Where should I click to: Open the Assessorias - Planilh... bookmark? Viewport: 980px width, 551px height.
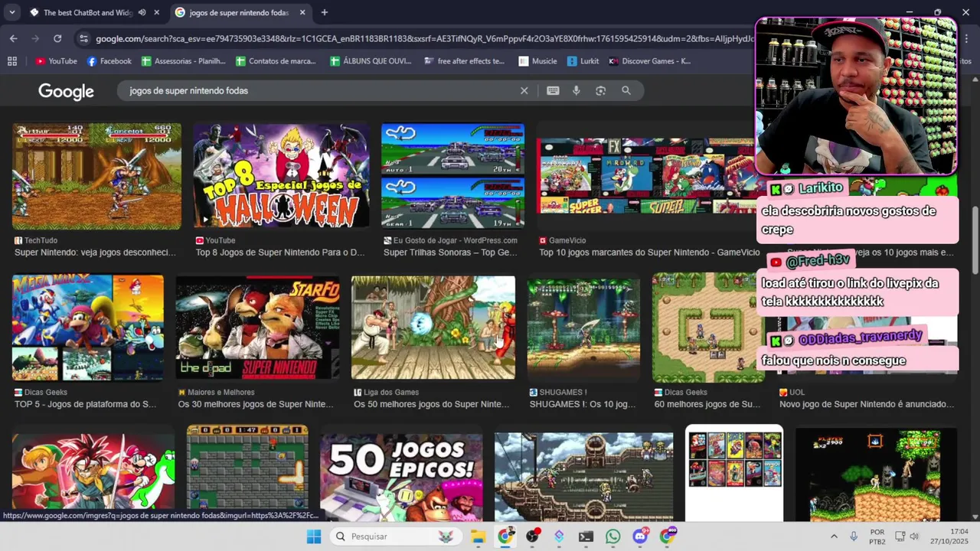tap(184, 61)
